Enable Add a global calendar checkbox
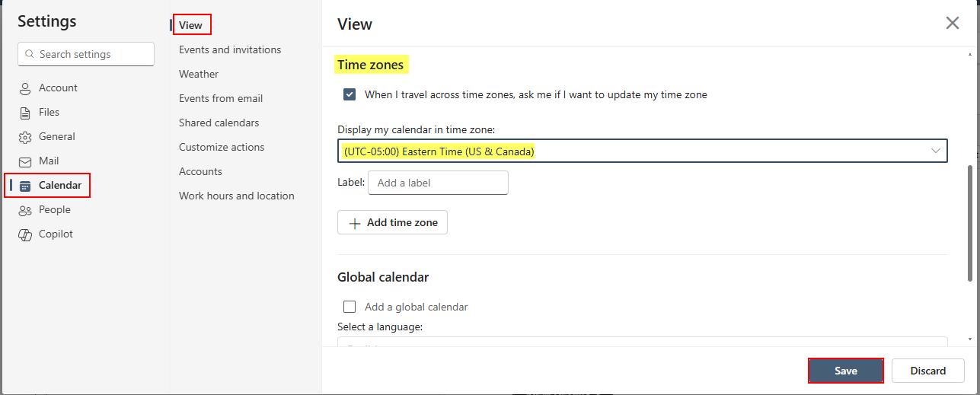Screen dimensions: 980x395 coord(350,307)
